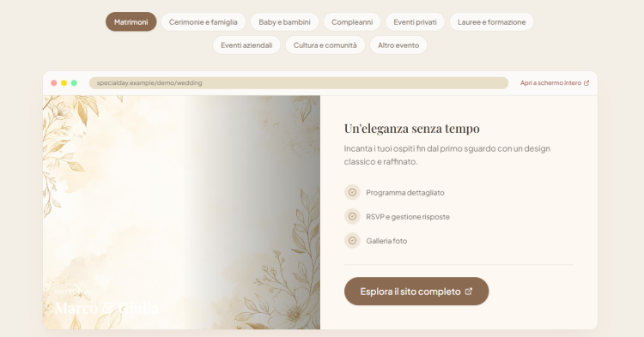This screenshot has width=644, height=337.
Task: Click the RSVP e gestione risposte text
Action: pyautogui.click(x=408, y=217)
